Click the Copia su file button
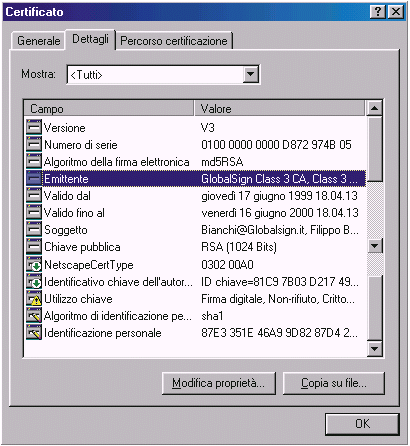Screen dimensions: 410x446 (334, 383)
